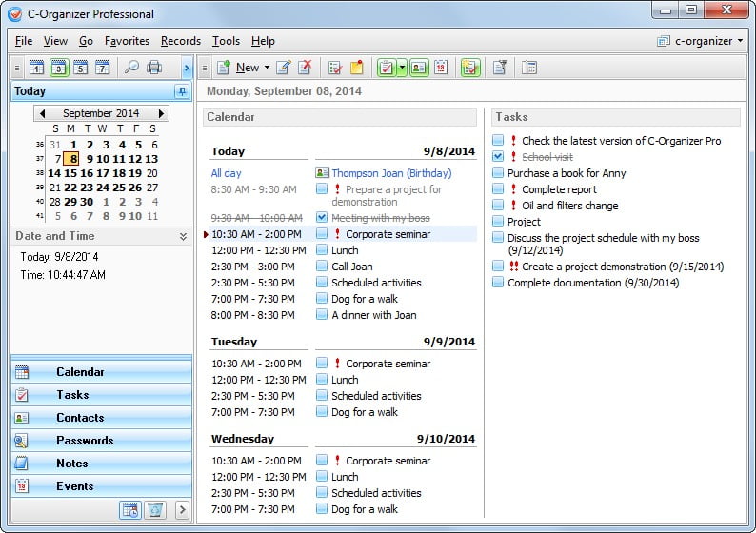The width and height of the screenshot is (756, 533).
Task: Click the filter records toolbar icon
Action: click(500, 68)
